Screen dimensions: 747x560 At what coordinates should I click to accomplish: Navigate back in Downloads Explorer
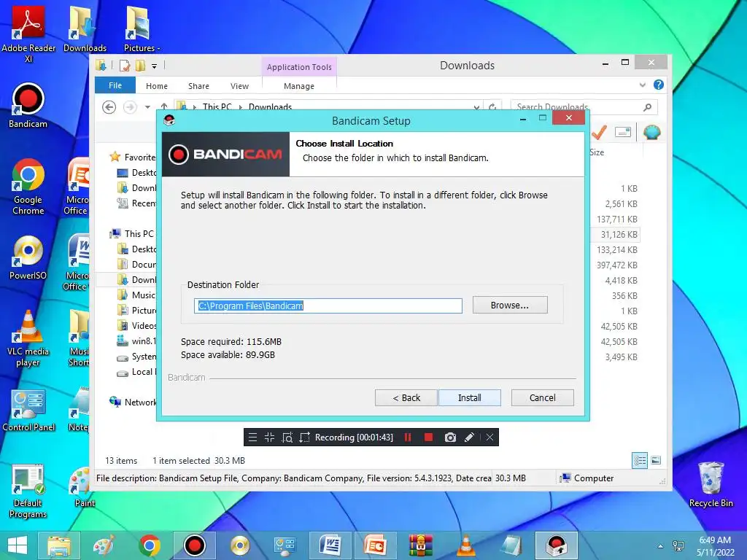click(109, 107)
